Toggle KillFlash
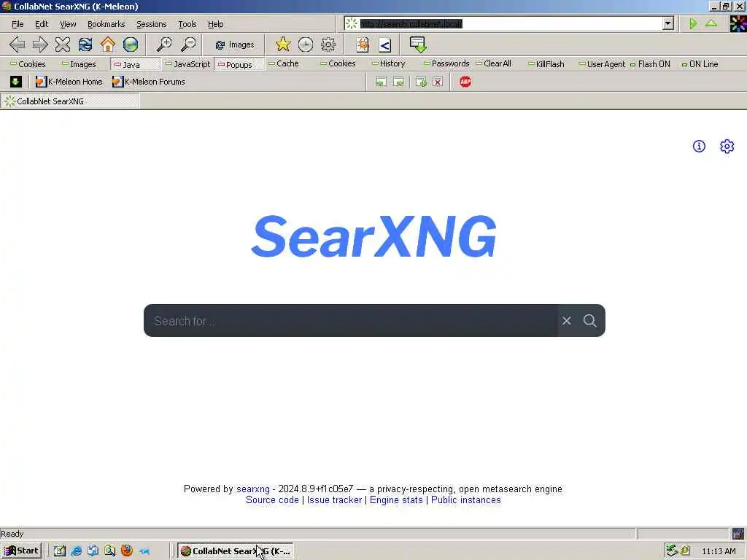 546,64
